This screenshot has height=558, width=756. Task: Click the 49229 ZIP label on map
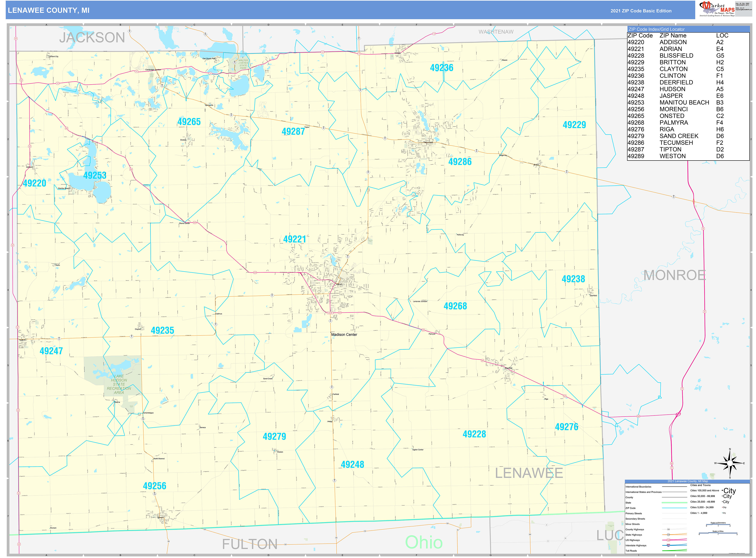[574, 125]
